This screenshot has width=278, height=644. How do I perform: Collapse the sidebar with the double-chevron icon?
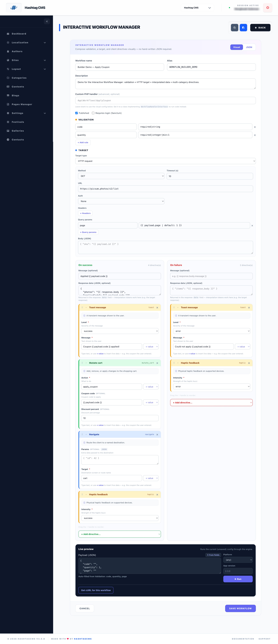point(47,22)
